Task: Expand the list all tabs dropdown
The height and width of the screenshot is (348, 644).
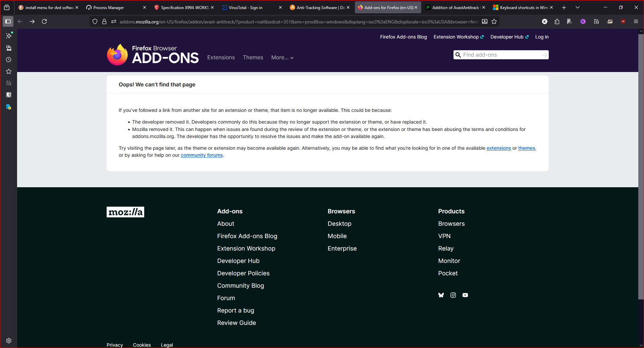Action: 578,7
